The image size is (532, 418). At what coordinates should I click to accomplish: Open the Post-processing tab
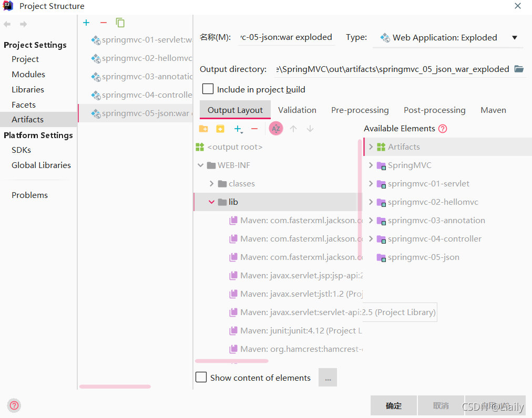(x=435, y=110)
